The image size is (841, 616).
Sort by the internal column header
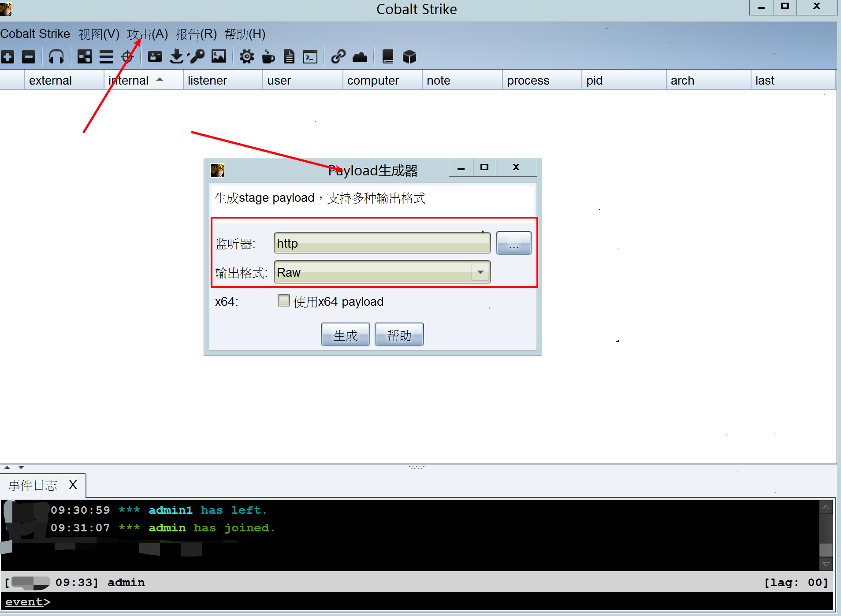144,80
